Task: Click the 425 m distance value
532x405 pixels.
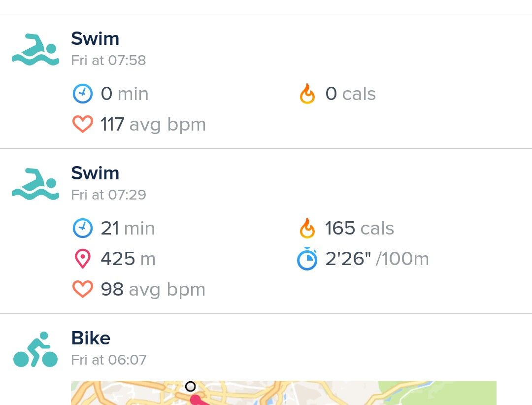Action: coord(128,259)
